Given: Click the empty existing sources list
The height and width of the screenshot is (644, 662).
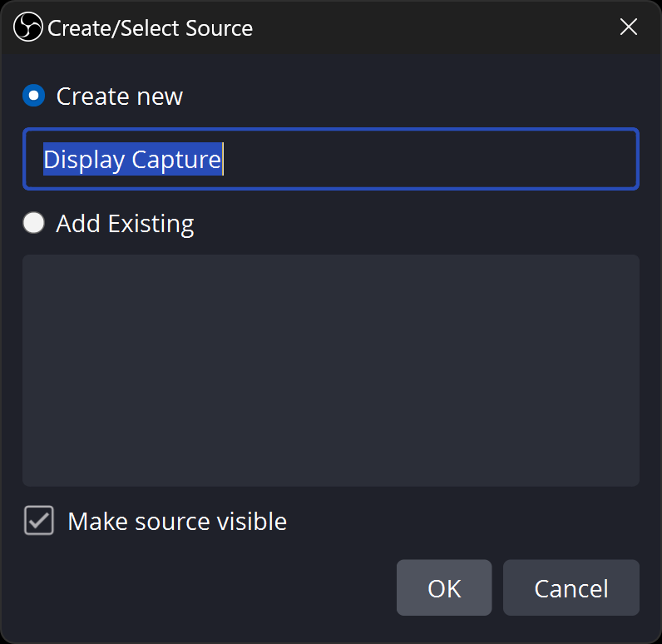Looking at the screenshot, I should 330,370.
